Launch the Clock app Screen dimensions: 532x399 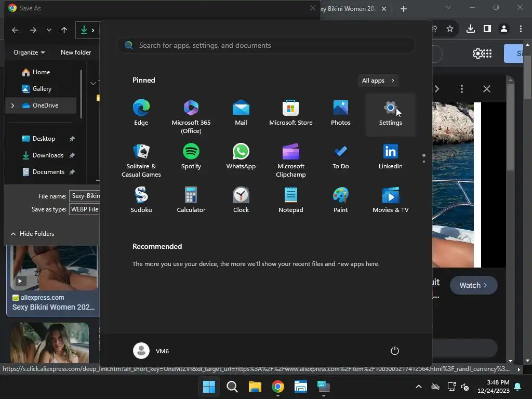tap(241, 200)
